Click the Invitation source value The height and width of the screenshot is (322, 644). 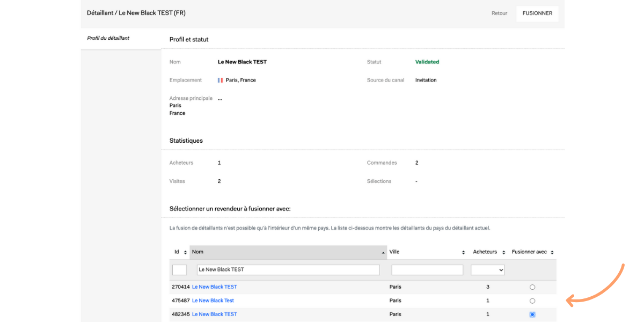426,80
